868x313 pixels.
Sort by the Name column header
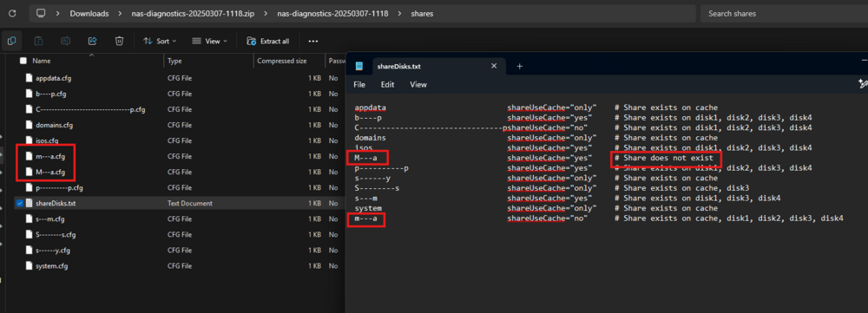(x=42, y=61)
